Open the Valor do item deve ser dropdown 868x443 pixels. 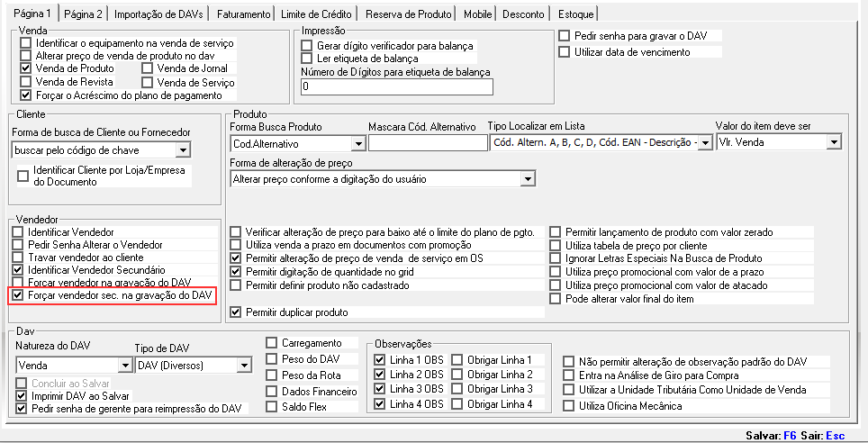coord(834,142)
